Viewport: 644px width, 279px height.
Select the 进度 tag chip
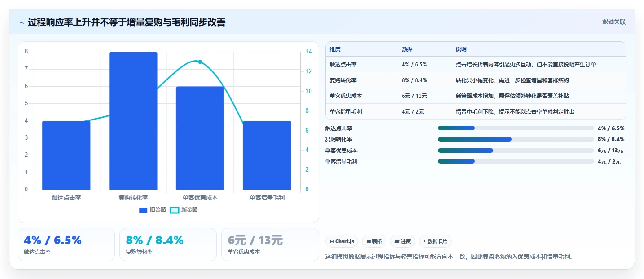click(403, 241)
